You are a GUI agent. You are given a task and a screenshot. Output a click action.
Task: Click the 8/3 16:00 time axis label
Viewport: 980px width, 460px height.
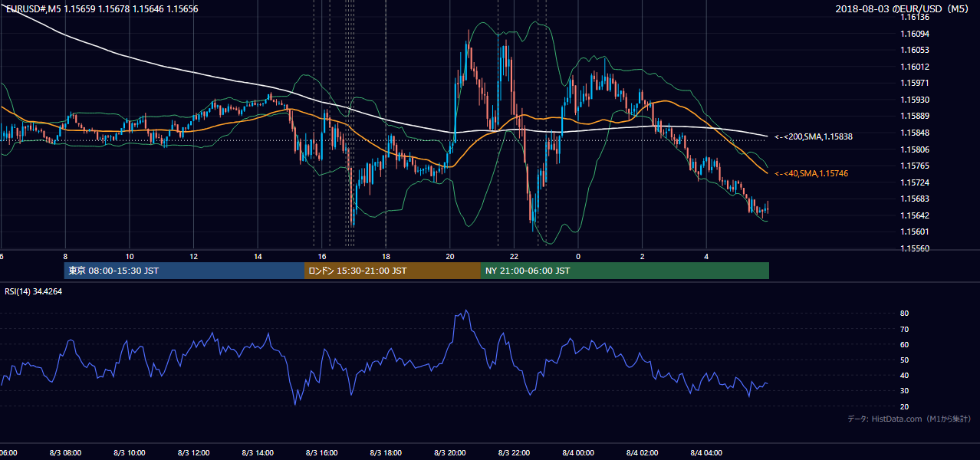coord(321,453)
